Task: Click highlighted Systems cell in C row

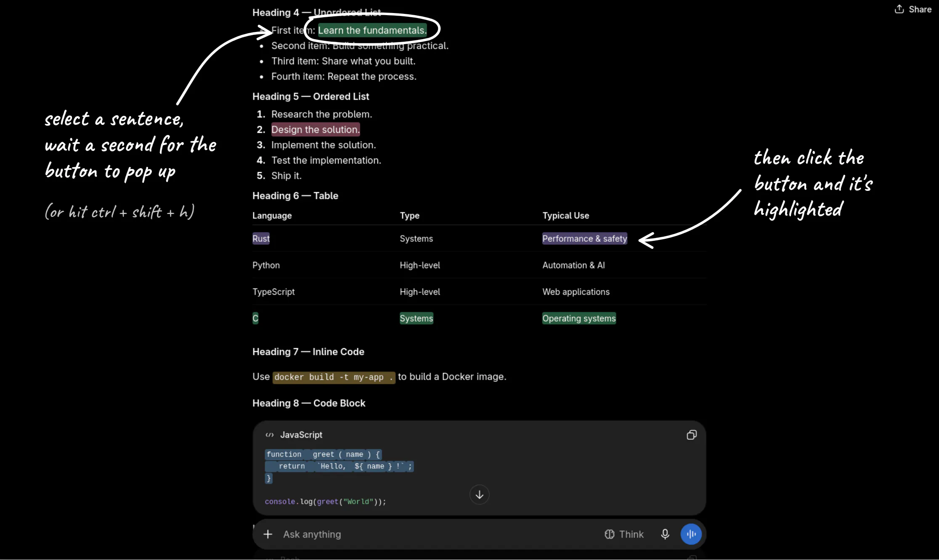Action: 416,318
